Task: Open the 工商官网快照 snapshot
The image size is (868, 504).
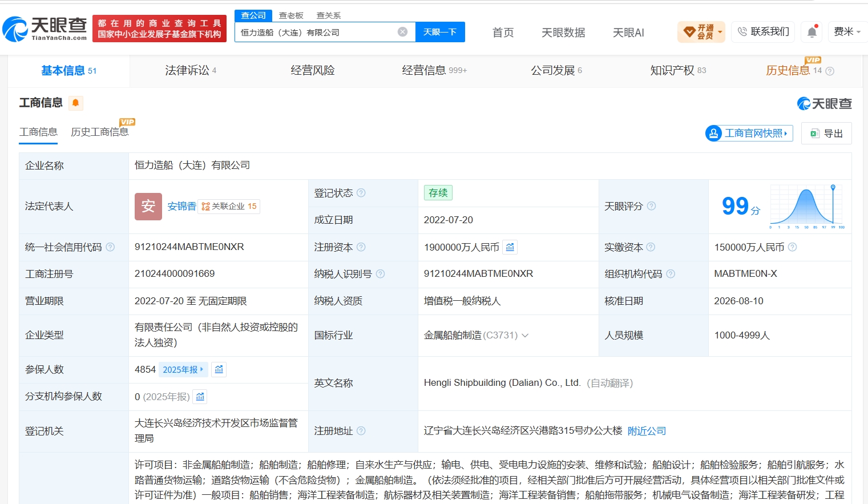Action: click(x=749, y=133)
